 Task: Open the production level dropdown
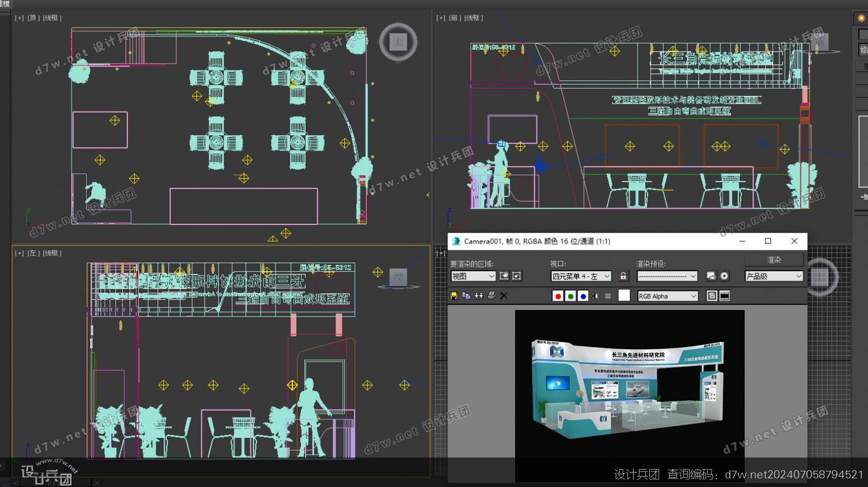coord(774,276)
